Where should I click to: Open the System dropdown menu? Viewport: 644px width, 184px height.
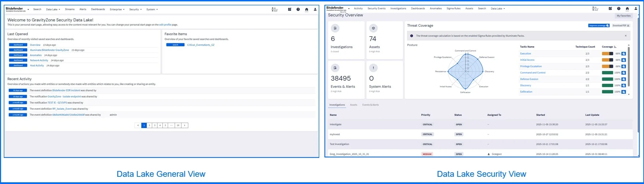click(x=152, y=10)
